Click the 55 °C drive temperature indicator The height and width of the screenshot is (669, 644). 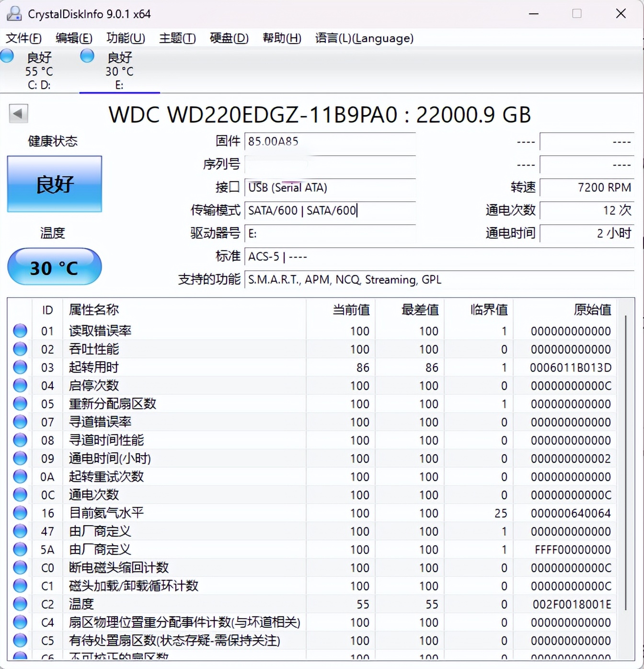click(x=38, y=71)
